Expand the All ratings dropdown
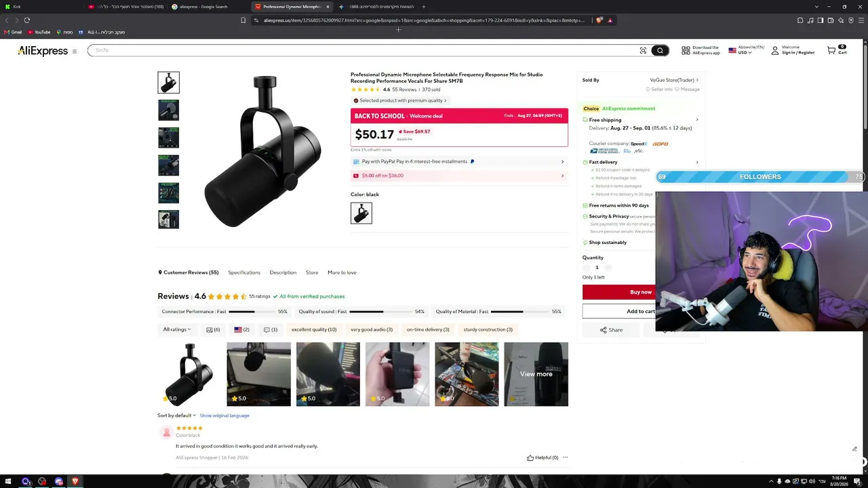The image size is (868, 488). pyautogui.click(x=176, y=329)
